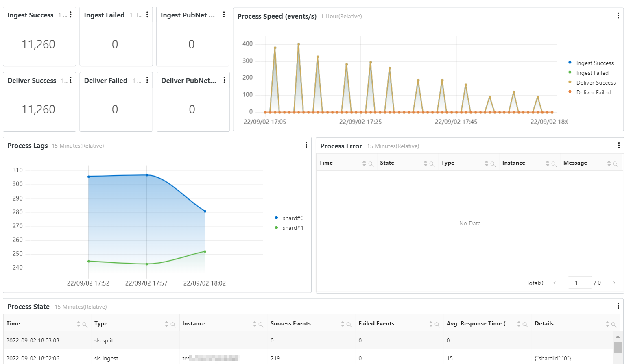Search the Process Error Instance column
Screen dimensions: 631x364
[x=554, y=164]
